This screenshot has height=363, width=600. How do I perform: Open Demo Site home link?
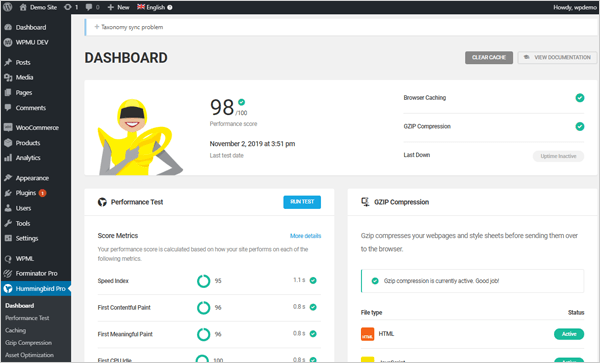click(38, 7)
